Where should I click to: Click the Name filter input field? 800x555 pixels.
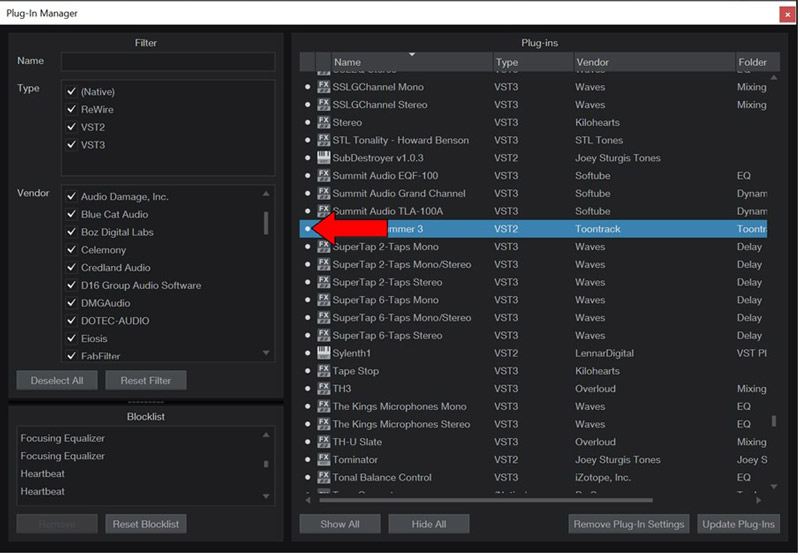pyautogui.click(x=168, y=61)
